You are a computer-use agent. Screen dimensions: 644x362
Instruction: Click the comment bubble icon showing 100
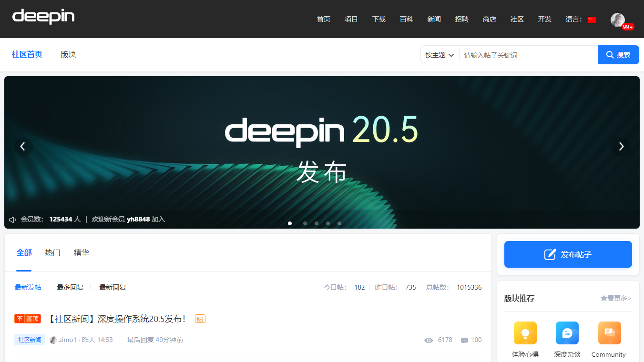point(464,340)
